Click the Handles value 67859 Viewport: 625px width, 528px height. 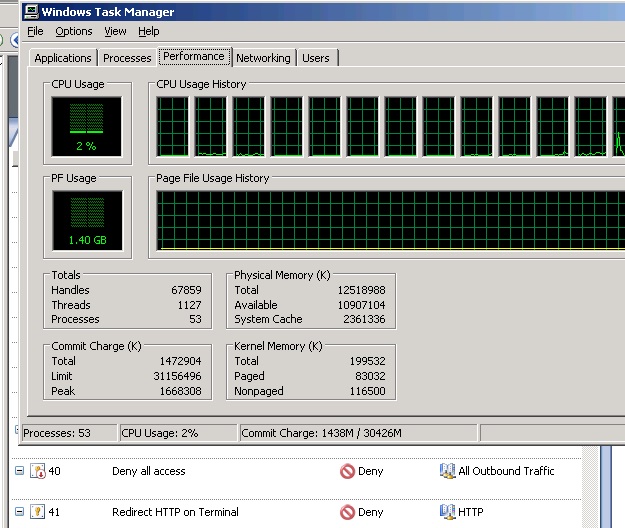[x=186, y=290]
